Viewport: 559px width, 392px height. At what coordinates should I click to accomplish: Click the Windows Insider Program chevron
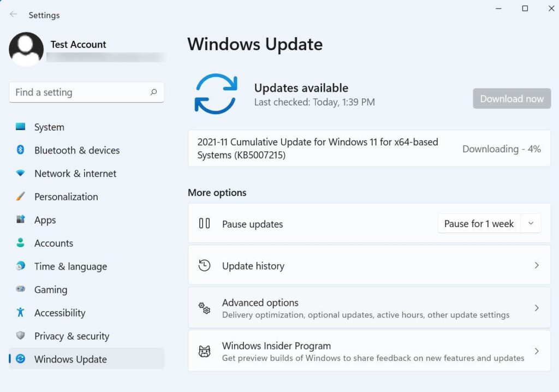537,352
